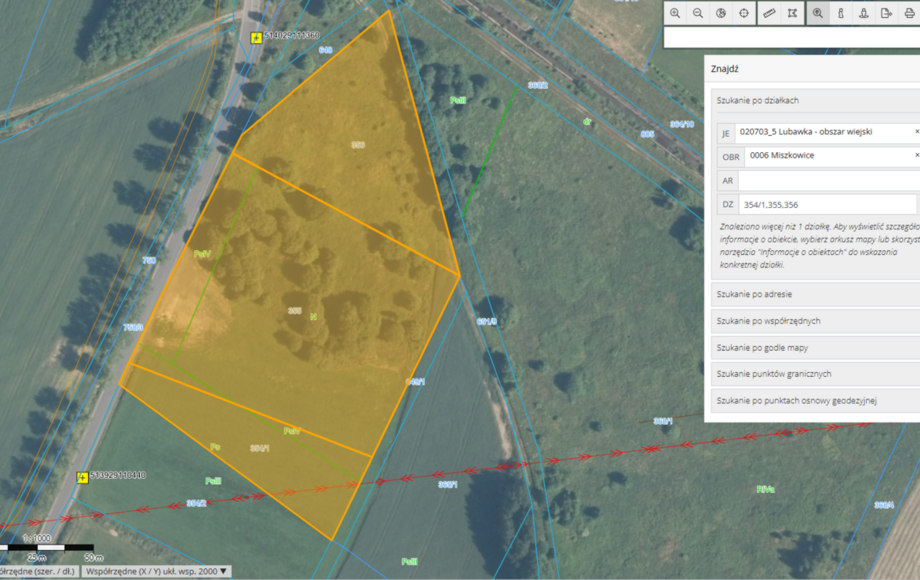Viewport: 920px width, 580px height.
Task: Collapse the 'Szukanie po działkach' section
Action: pyautogui.click(x=816, y=101)
